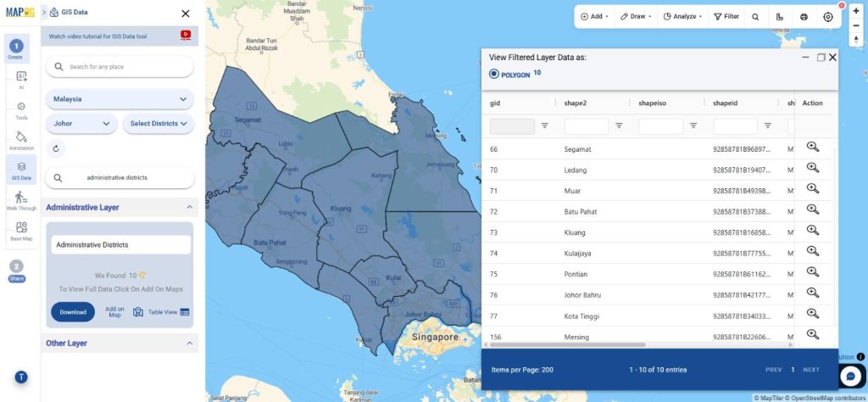Open the Filter tool in toolbar

click(726, 17)
